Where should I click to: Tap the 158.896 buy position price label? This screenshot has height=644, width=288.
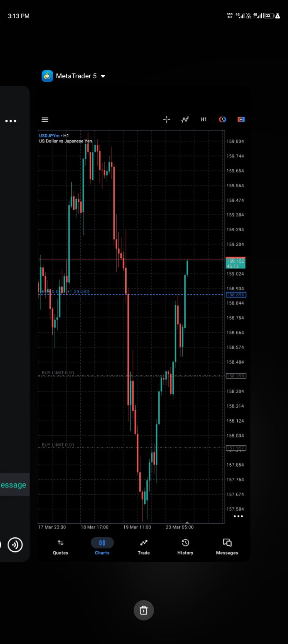236,295
